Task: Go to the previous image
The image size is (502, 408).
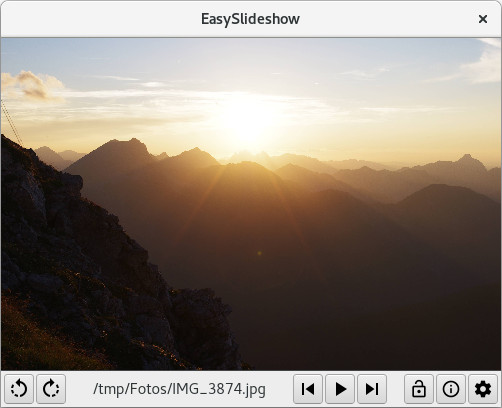Action: 308,389
